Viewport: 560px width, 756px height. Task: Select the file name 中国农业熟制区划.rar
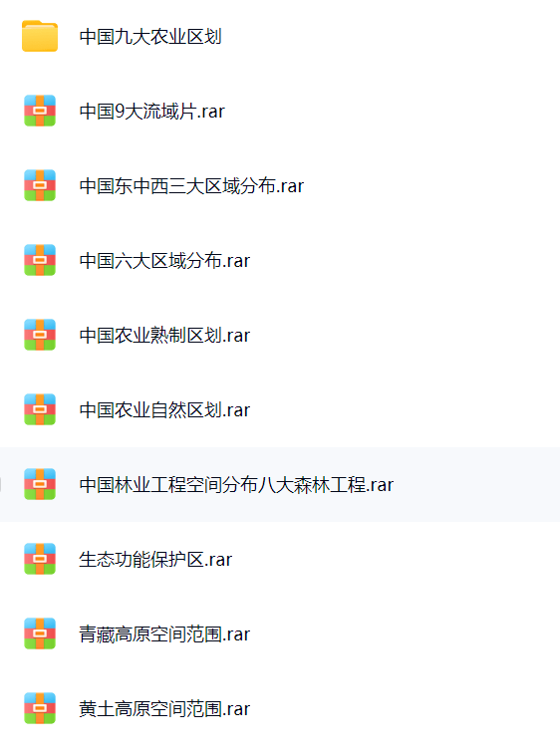click(x=164, y=336)
